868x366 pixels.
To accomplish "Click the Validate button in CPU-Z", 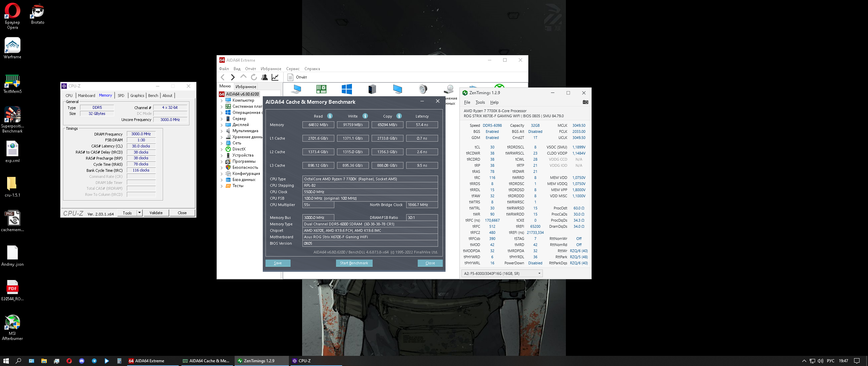I will (x=156, y=213).
